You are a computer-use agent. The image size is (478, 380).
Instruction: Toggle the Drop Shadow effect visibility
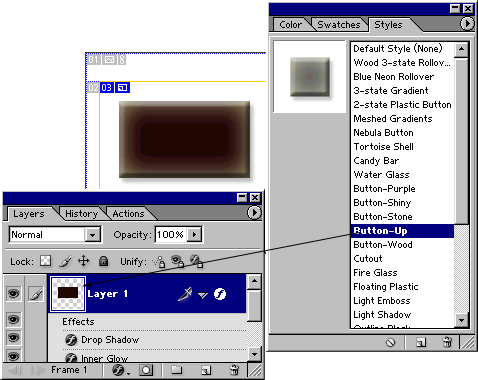[x=13, y=337]
